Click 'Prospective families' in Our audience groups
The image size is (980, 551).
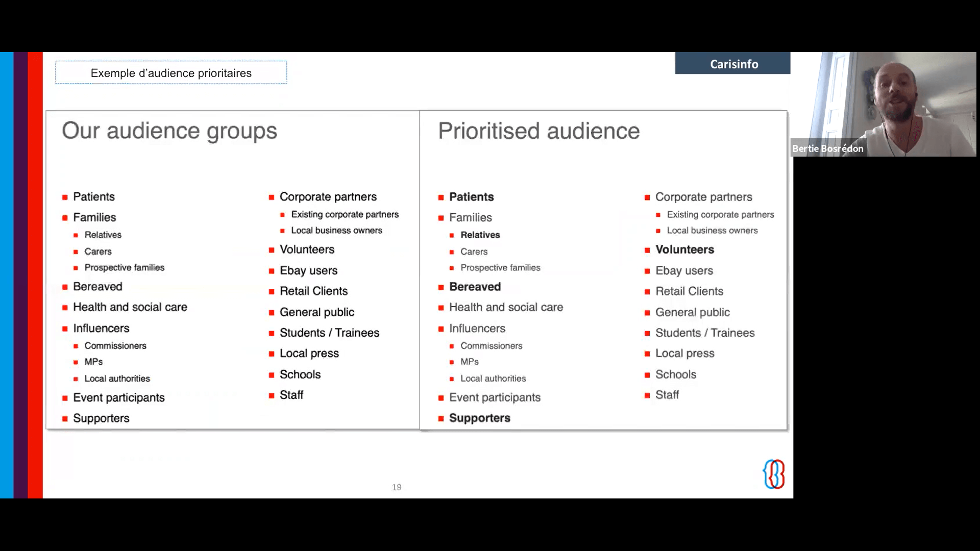point(125,267)
